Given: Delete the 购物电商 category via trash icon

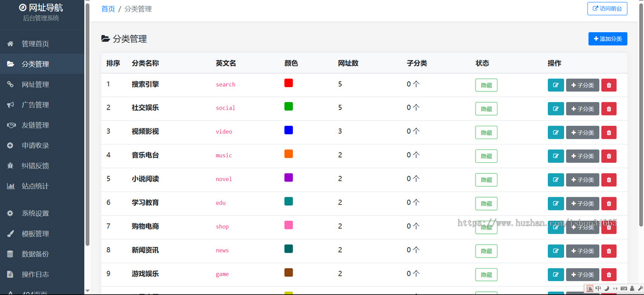Looking at the screenshot, I should 609,228.
